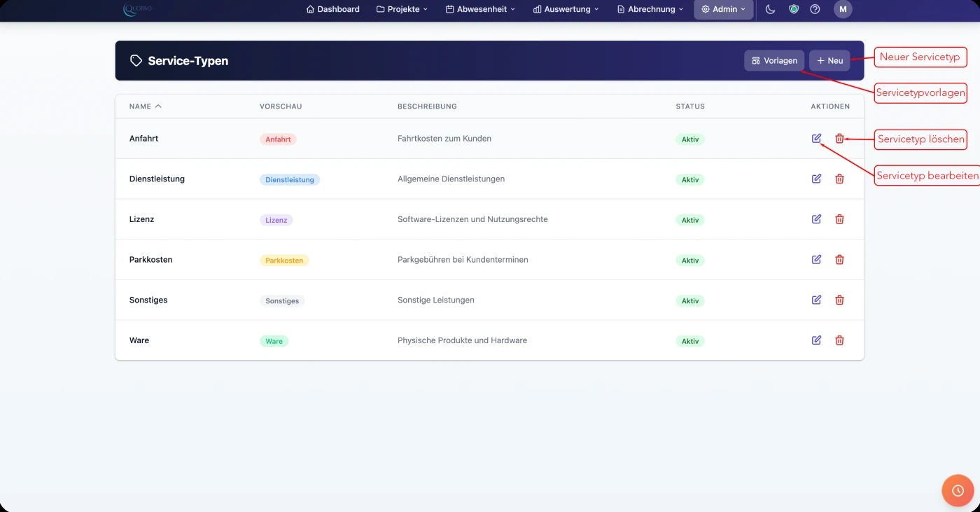The image size is (980, 512).
Task: Open Vorlagen templates
Action: pos(774,61)
